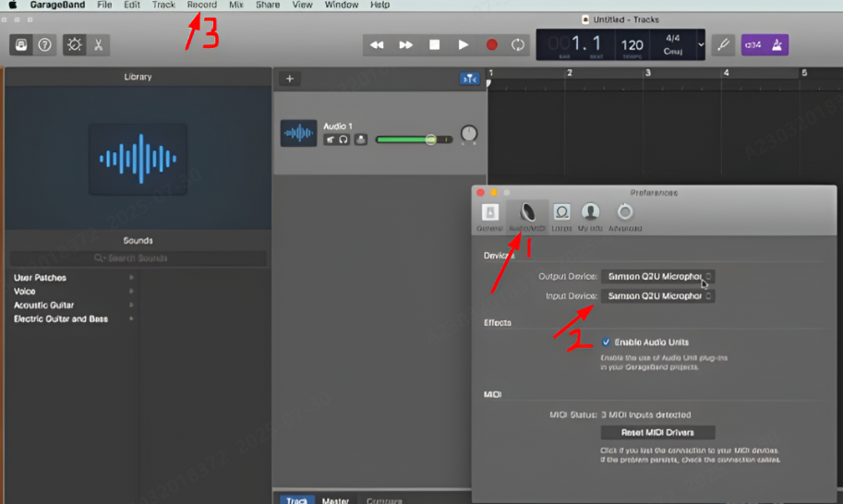Click the playhead marker at bar 1
This screenshot has width=843, height=504.
pyautogui.click(x=488, y=83)
